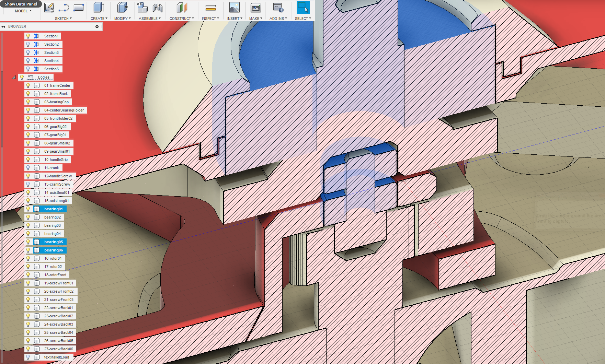Open the CREATE dropdown menu
This screenshot has height=364, width=605.
click(x=99, y=19)
